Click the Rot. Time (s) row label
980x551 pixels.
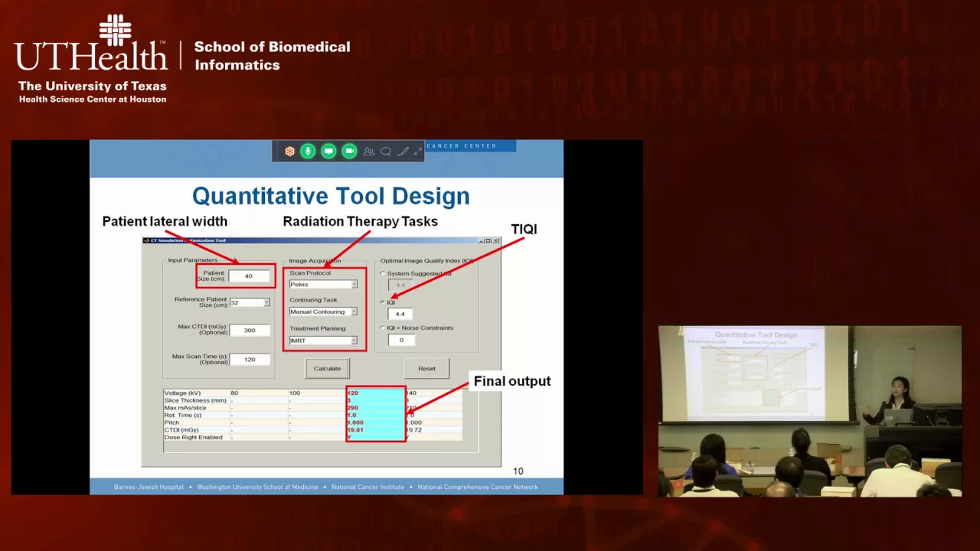coord(183,415)
